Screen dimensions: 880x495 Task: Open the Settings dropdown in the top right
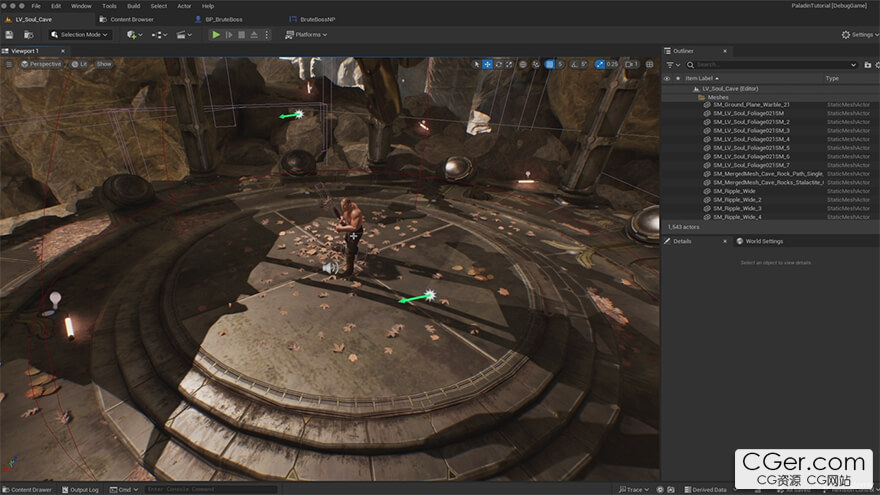pos(860,35)
